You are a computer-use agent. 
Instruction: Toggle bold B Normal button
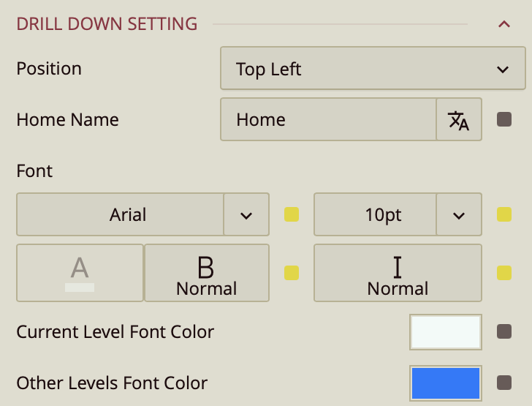207,273
